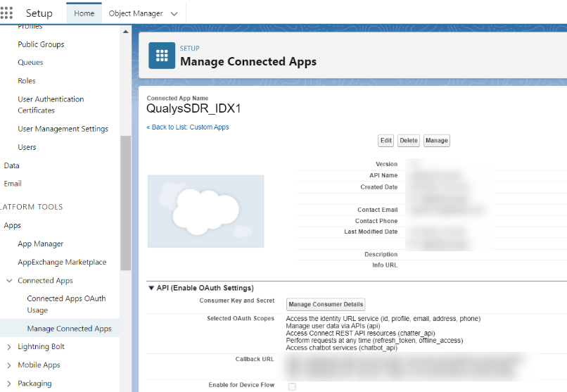Open the Object Manager dropdown arrow
Image resolution: width=567 pixels, height=392 pixels.
[x=174, y=14]
